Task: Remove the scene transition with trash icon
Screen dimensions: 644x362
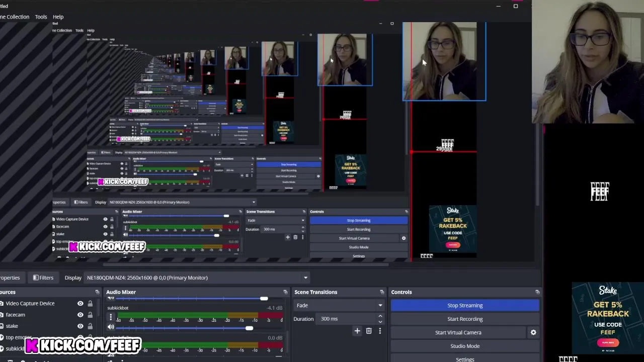Action: tap(369, 331)
